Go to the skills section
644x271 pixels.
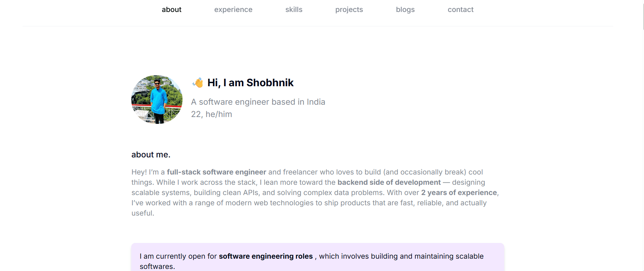pos(294,9)
